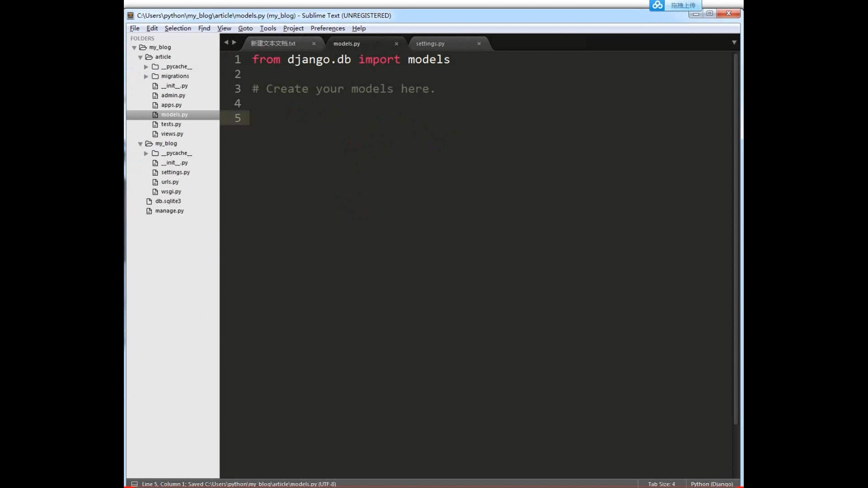Open the File menu
The height and width of the screenshot is (488, 868).
[x=135, y=28]
